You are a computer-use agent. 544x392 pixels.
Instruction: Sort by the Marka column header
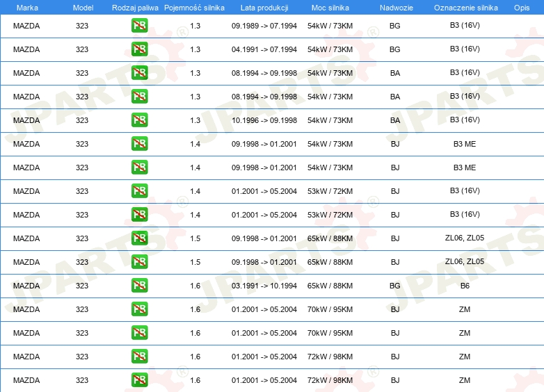(x=27, y=8)
